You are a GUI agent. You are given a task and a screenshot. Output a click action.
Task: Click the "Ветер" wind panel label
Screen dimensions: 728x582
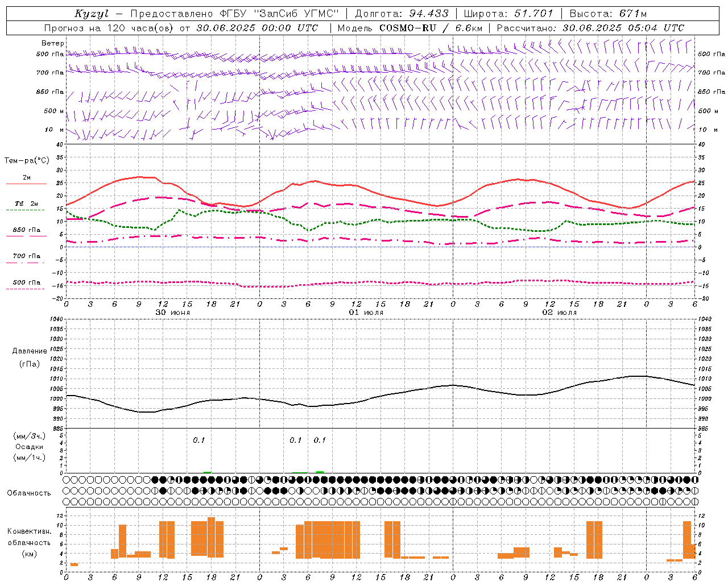tap(53, 43)
